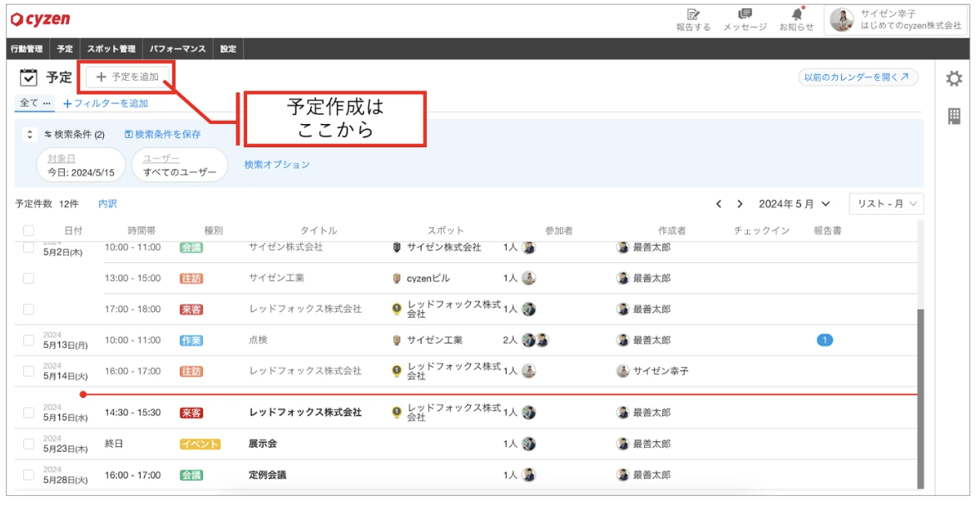Image resolution: width=980 pixels, height=511 pixels.
Task: Open the 報告する report icon
Action: (x=693, y=20)
